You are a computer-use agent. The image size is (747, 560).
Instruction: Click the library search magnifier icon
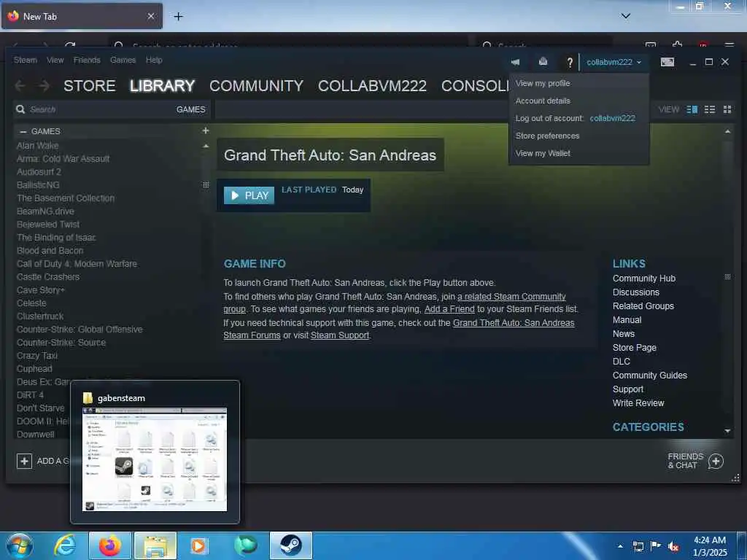pos(20,109)
